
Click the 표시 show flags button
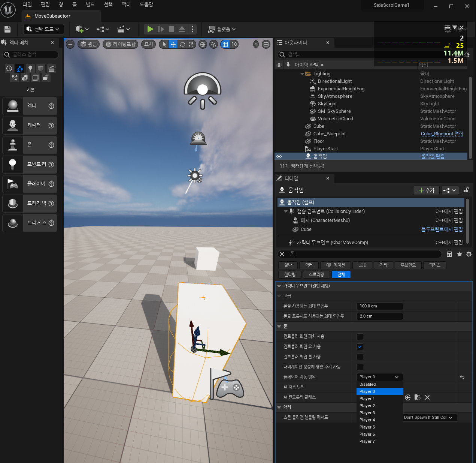click(149, 44)
